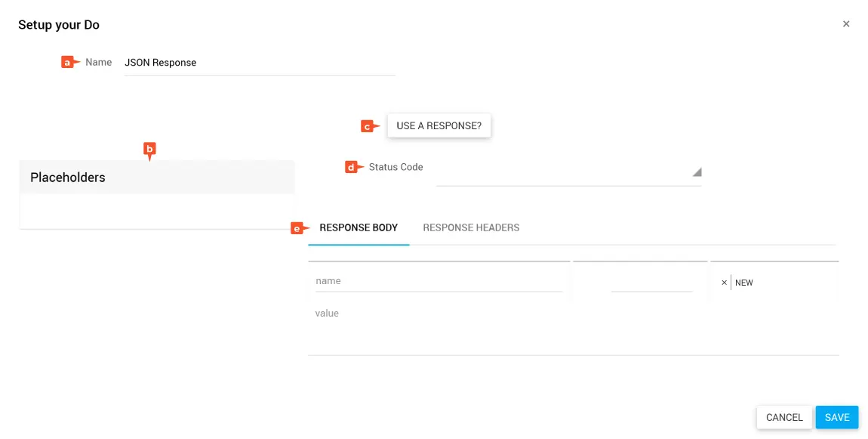The image size is (868, 439).
Task: Click the CANCEL button
Action: click(x=784, y=417)
